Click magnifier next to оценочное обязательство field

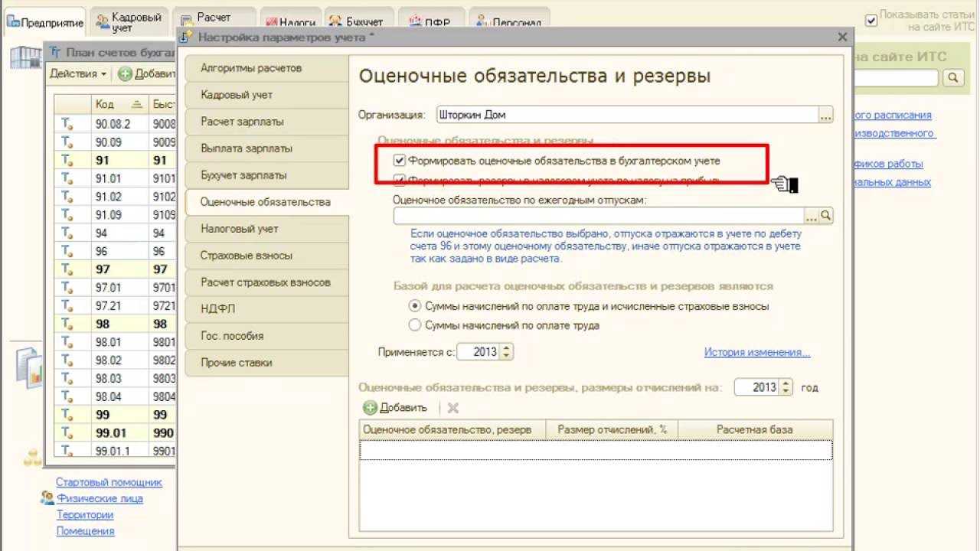[826, 216]
